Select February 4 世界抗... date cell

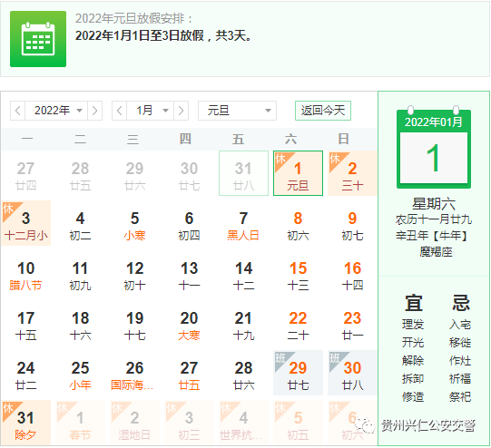[243, 423]
